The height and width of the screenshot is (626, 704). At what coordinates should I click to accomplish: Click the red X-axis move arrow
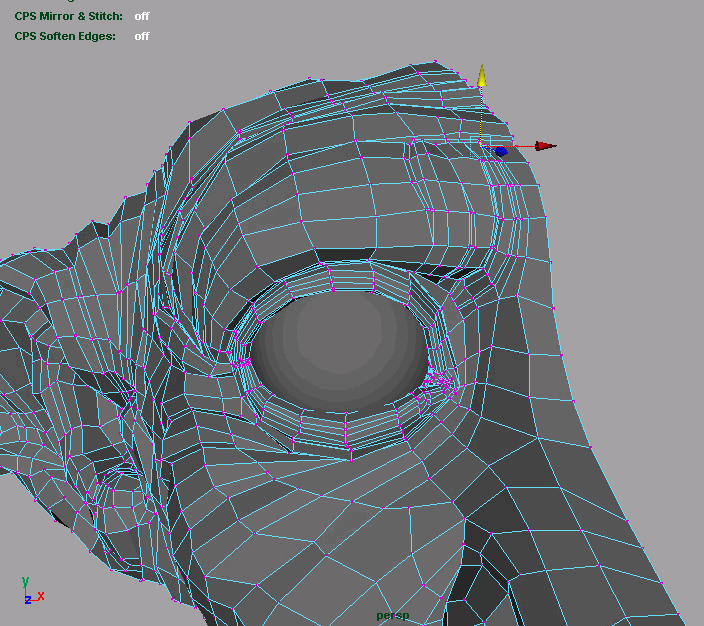544,146
